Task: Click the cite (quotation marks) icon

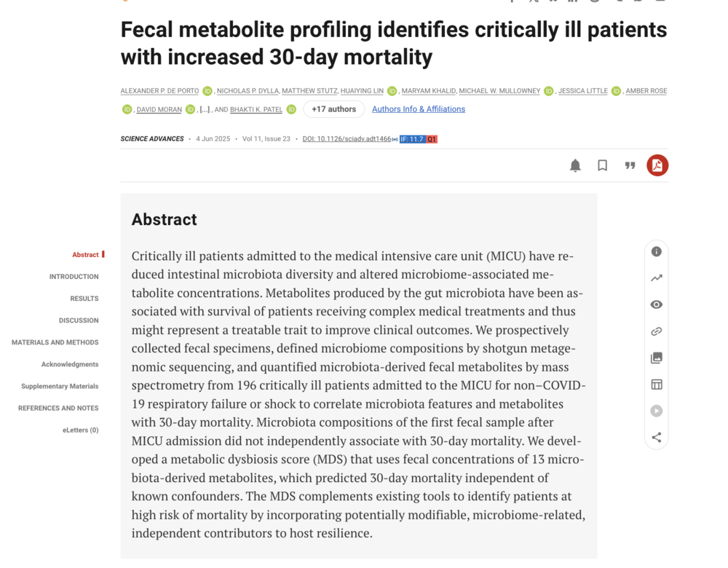Action: [x=630, y=165]
